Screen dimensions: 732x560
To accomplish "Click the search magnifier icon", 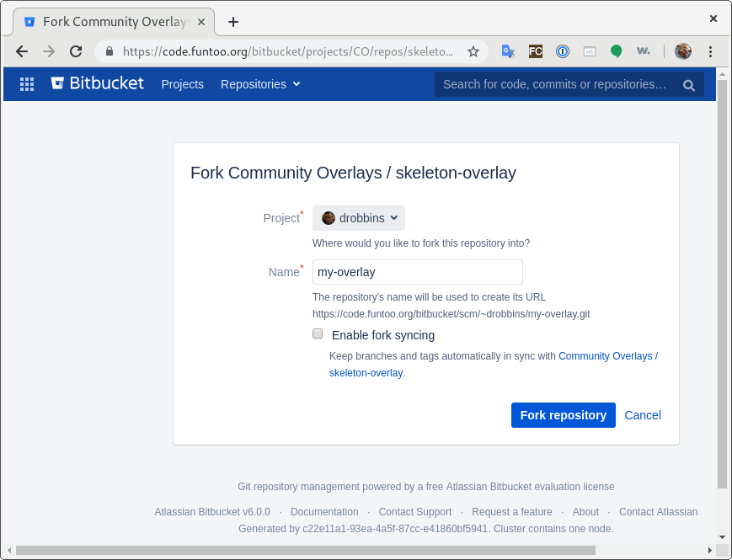I will 688,85.
